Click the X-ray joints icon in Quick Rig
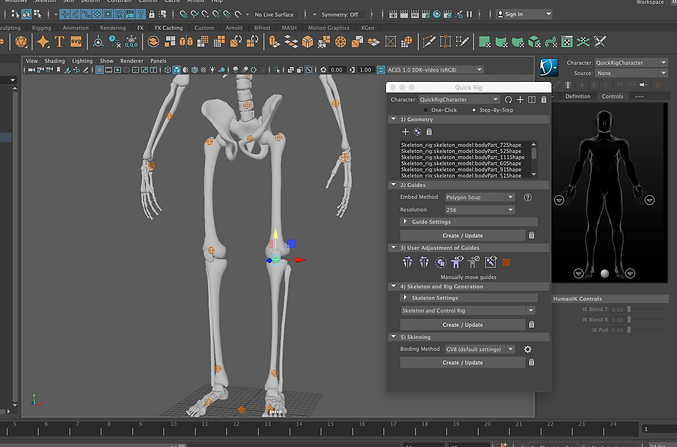The width and height of the screenshot is (677, 447). point(490,262)
